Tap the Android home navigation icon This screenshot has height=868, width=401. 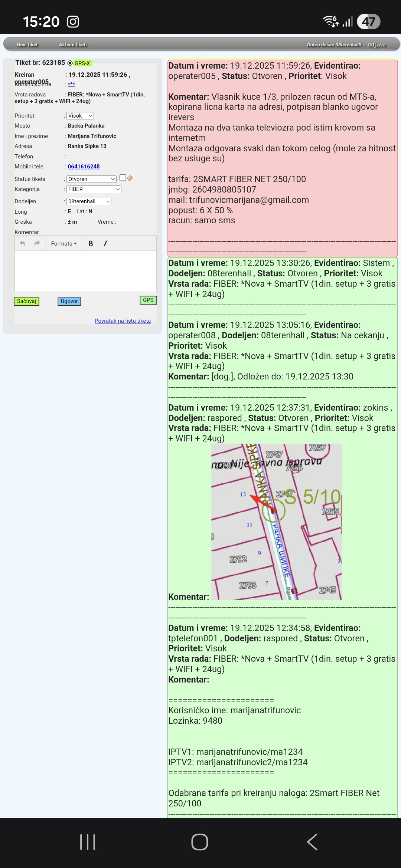200,842
